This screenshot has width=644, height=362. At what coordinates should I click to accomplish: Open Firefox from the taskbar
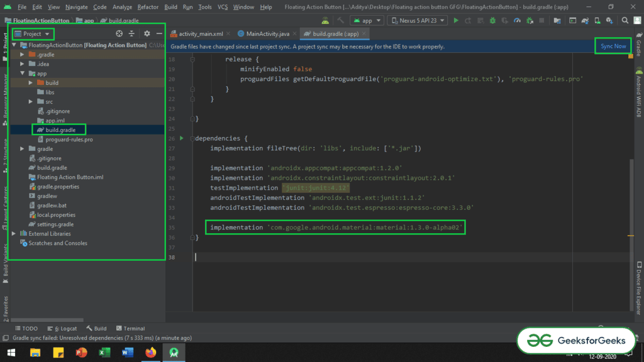(151, 353)
